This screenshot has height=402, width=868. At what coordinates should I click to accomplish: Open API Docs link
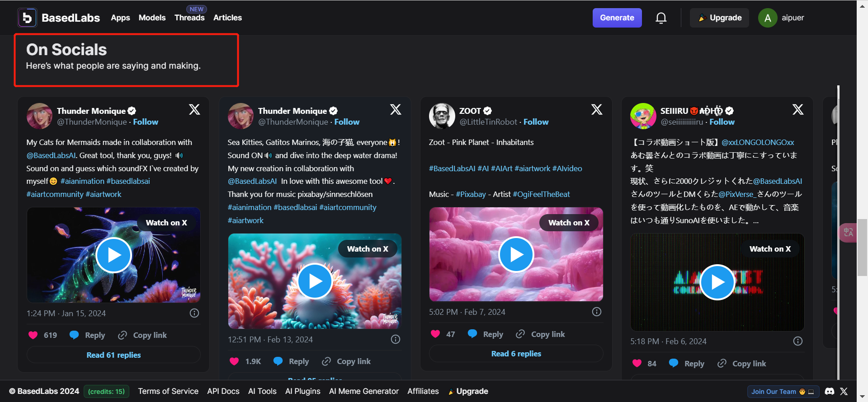coord(223,391)
